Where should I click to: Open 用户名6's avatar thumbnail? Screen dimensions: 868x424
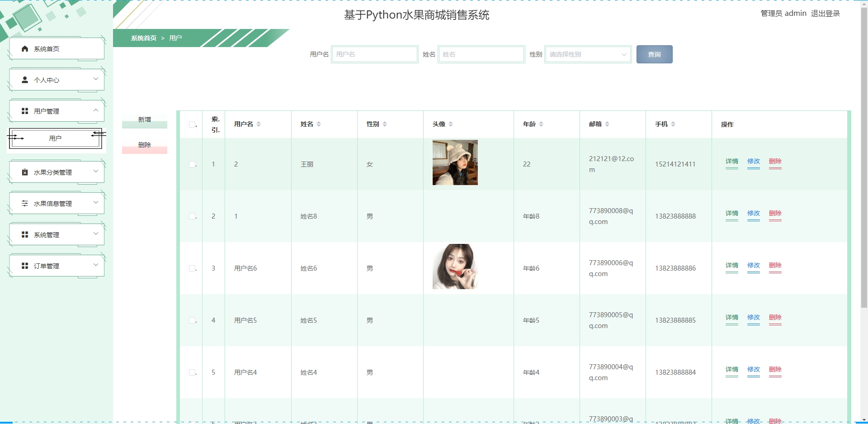coord(455,267)
